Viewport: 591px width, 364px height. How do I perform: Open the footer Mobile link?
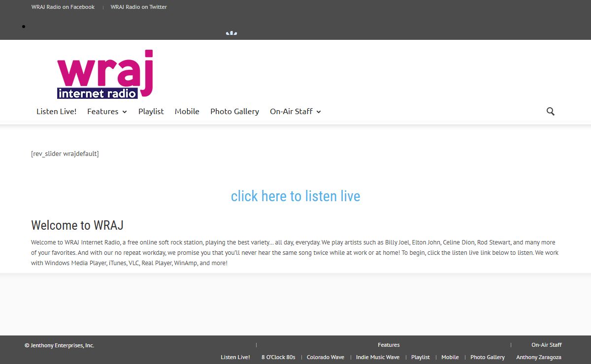(450, 357)
